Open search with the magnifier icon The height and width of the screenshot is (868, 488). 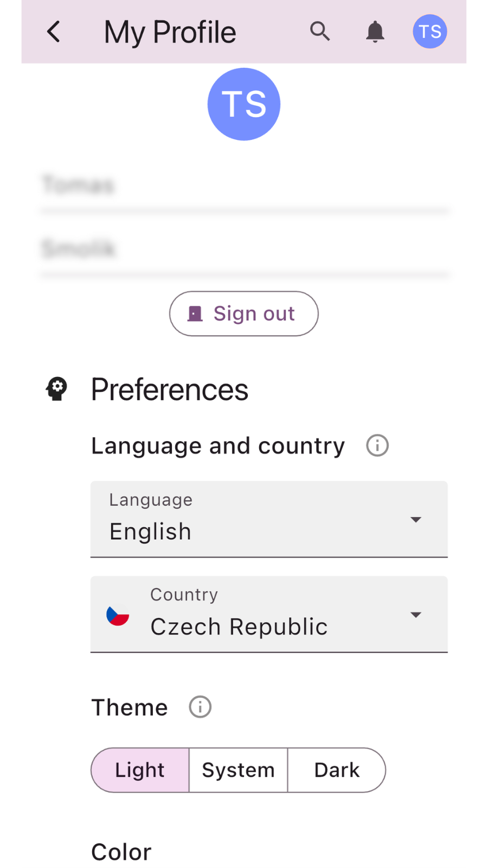[x=320, y=31]
